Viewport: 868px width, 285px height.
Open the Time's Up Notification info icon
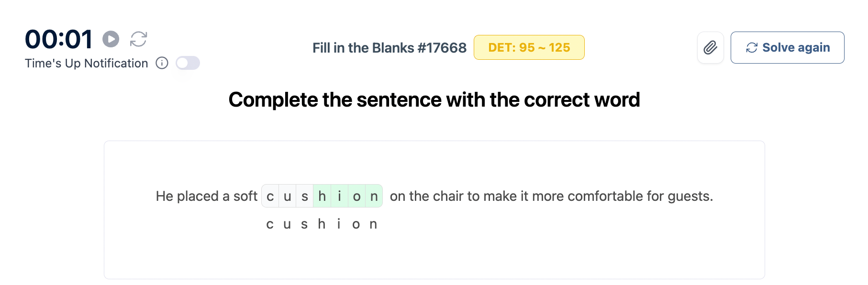pos(162,63)
